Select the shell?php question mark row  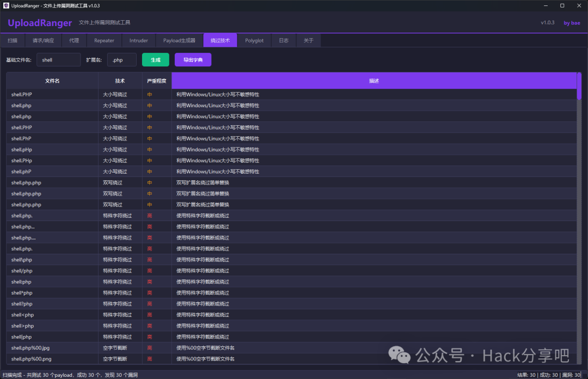tap(291, 303)
